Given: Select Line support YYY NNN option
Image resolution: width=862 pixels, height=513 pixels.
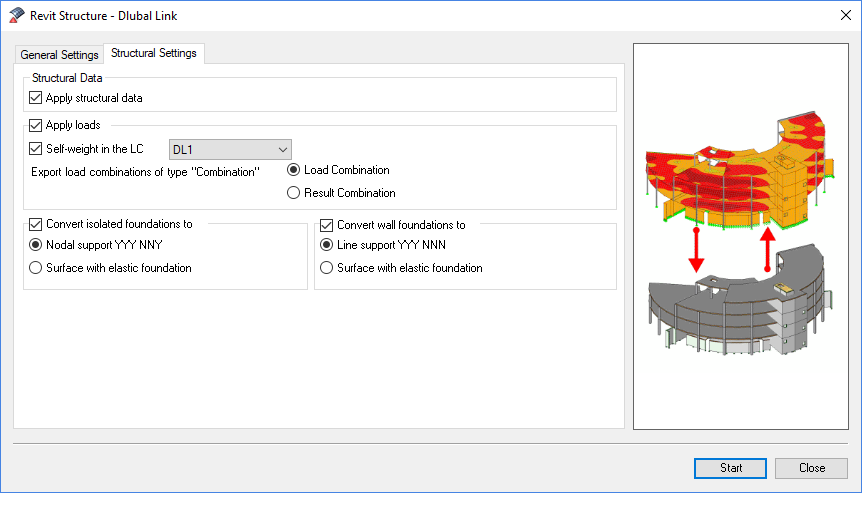Looking at the screenshot, I should tap(327, 245).
